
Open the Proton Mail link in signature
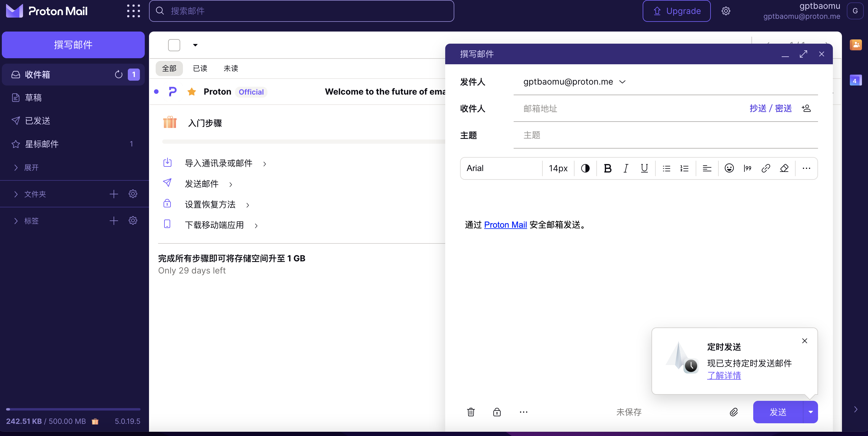coord(505,225)
